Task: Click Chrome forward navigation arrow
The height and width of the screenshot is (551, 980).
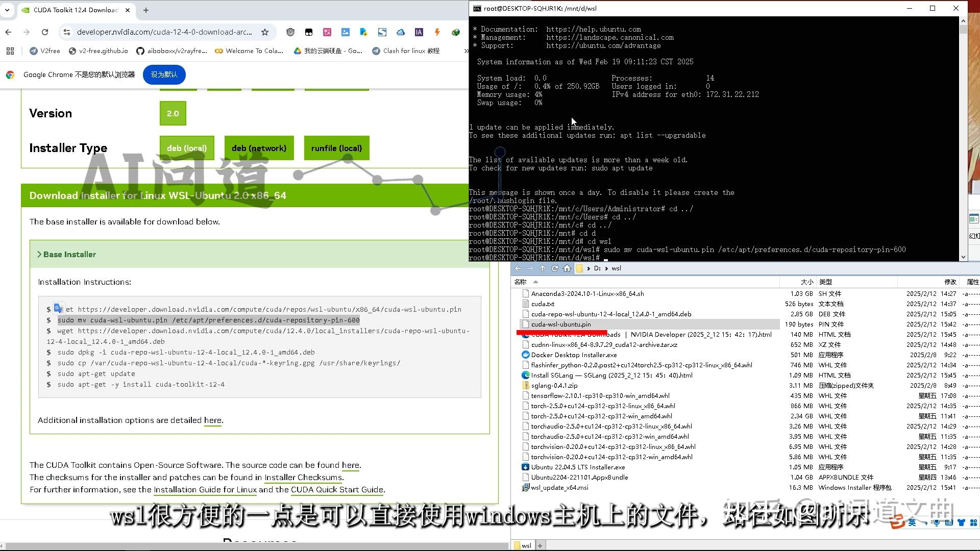Action: tap(27, 32)
